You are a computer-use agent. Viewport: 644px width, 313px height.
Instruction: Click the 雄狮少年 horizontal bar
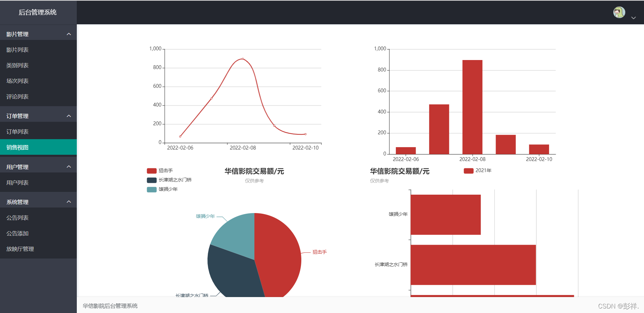click(446, 215)
